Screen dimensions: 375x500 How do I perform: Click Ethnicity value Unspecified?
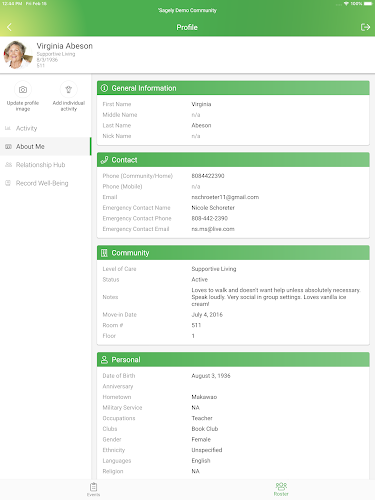pyautogui.click(x=207, y=450)
